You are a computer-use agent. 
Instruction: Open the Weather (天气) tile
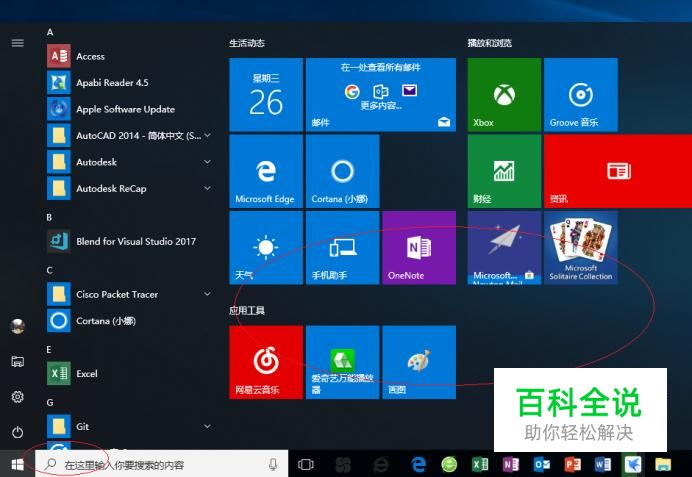(266, 248)
